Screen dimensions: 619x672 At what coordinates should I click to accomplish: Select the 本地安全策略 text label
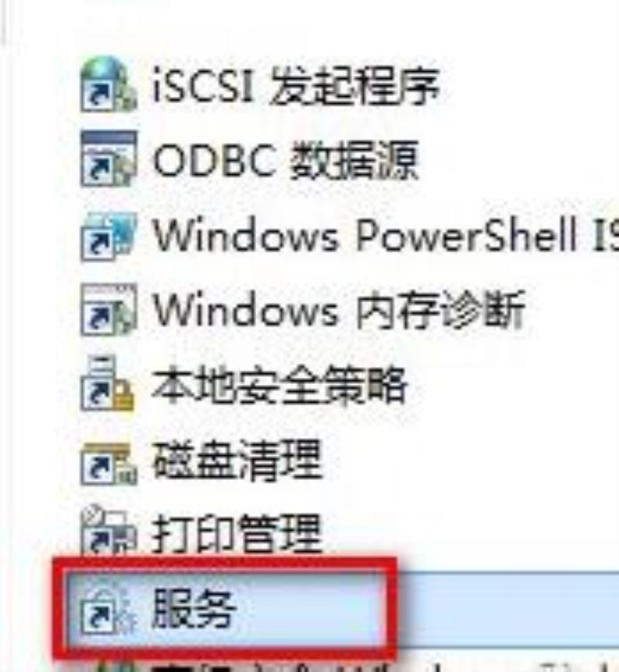[279, 385]
